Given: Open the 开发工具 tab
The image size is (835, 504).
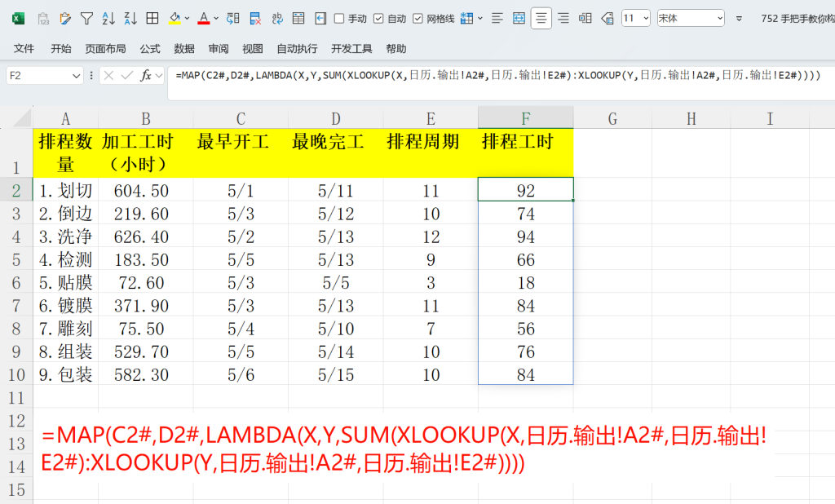Looking at the screenshot, I should click(x=351, y=49).
